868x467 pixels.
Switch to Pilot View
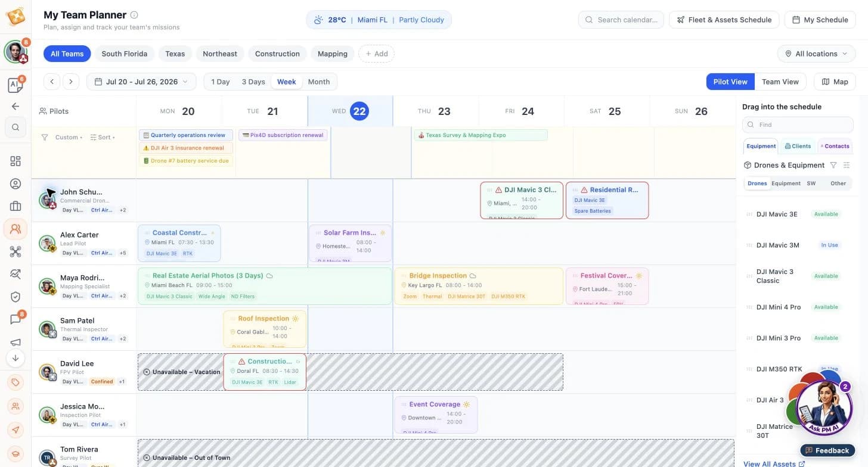[730, 82]
